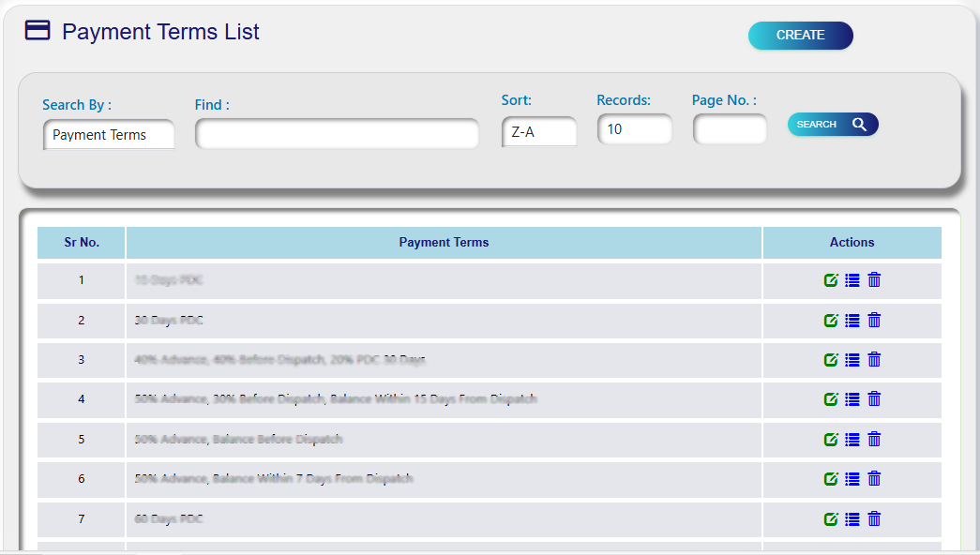This screenshot has width=980, height=555.
Task: Open the Search By Payment Terms dropdown
Action: (x=109, y=135)
